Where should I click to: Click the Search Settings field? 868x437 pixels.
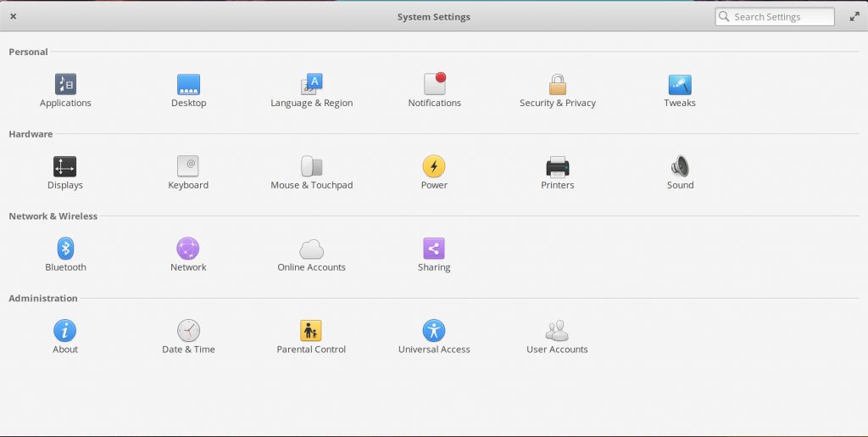pyautogui.click(x=775, y=17)
